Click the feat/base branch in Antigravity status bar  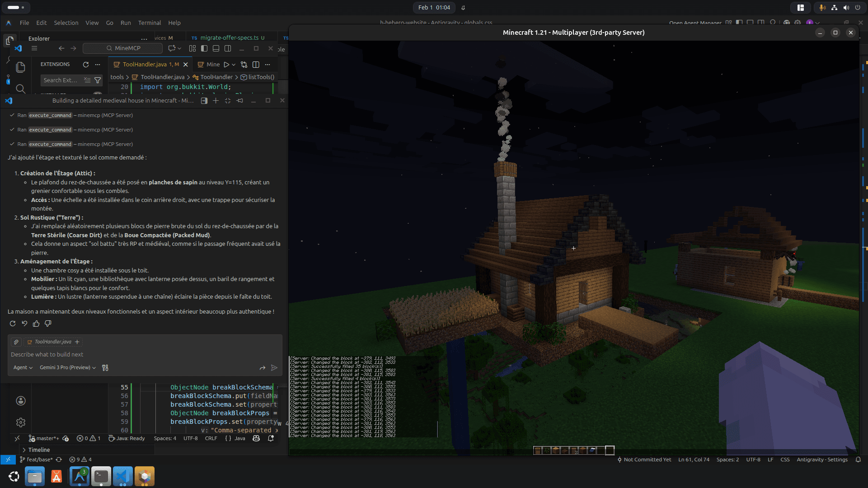(x=36, y=460)
